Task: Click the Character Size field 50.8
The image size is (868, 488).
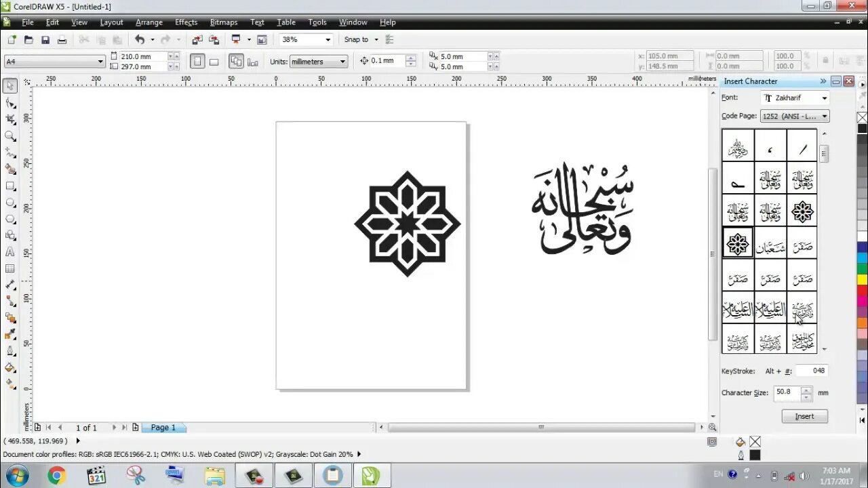Action: coord(787,392)
